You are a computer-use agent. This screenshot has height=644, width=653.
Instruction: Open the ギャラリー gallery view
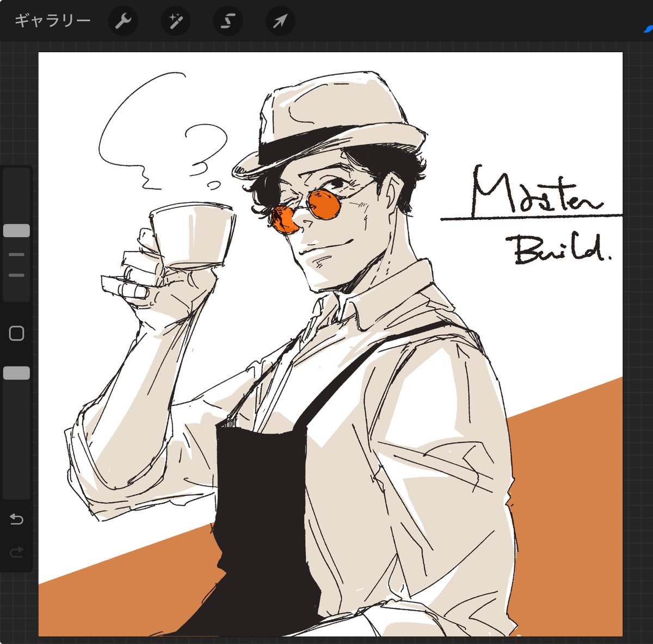(52, 21)
